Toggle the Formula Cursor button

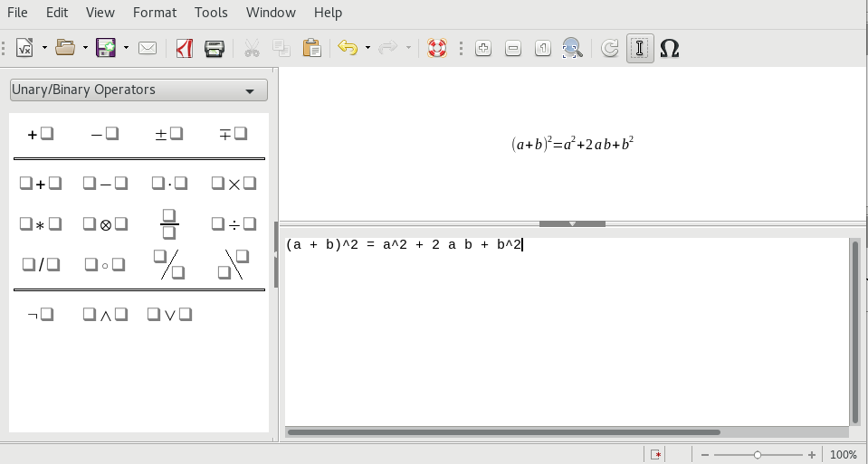640,48
